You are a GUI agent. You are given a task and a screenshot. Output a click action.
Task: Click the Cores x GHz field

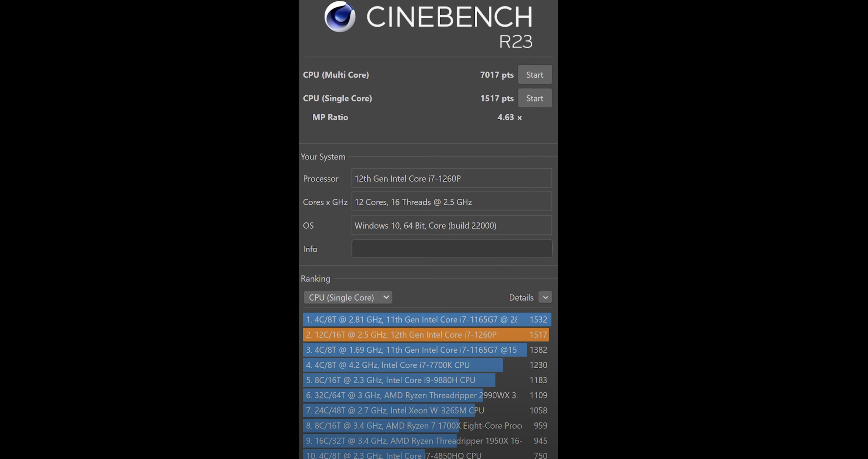click(x=452, y=202)
